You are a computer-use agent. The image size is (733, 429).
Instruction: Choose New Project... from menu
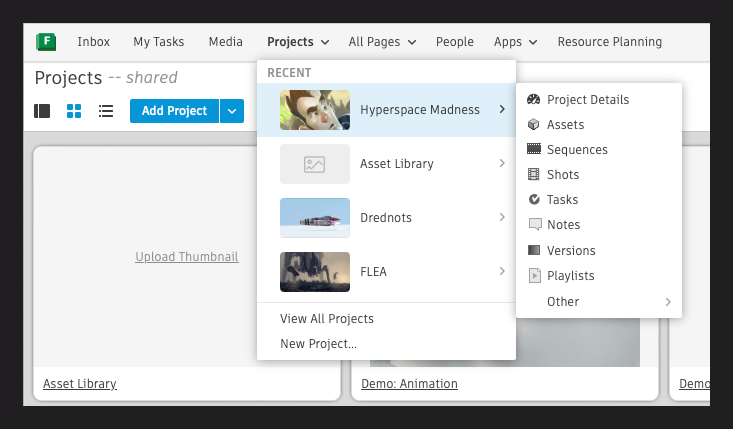[x=318, y=344]
